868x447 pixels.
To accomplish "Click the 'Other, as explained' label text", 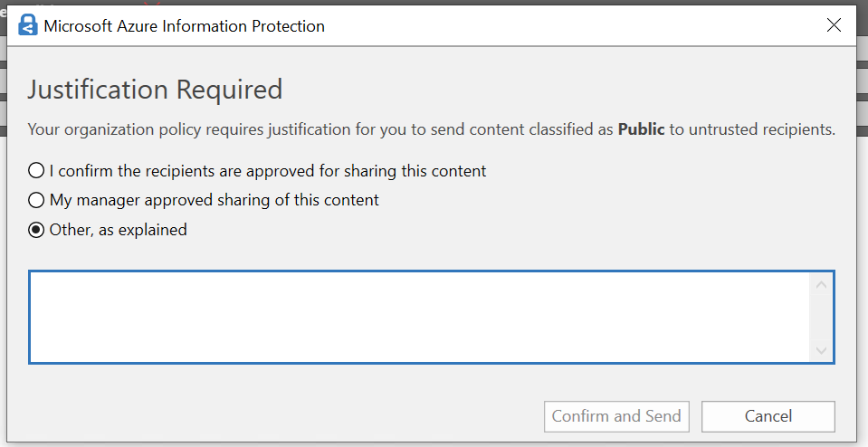I will pos(119,230).
